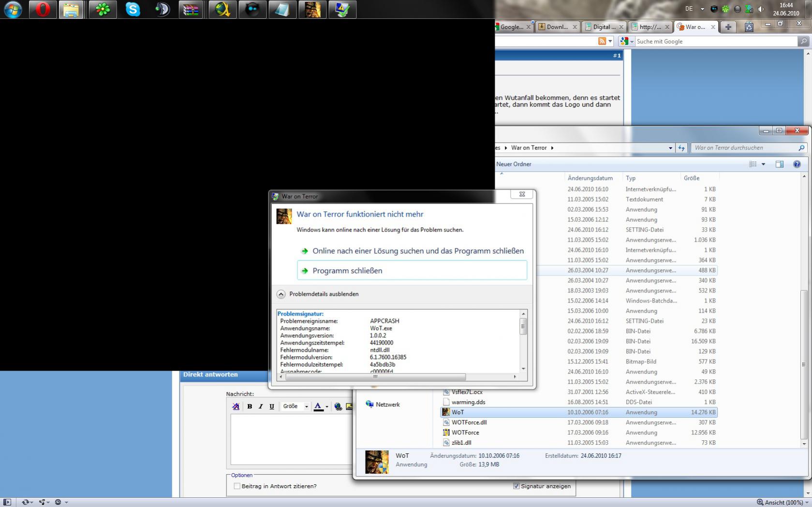Open Explorer address bar history dropdown
Image resolution: width=812 pixels, height=507 pixels.
[670, 148]
